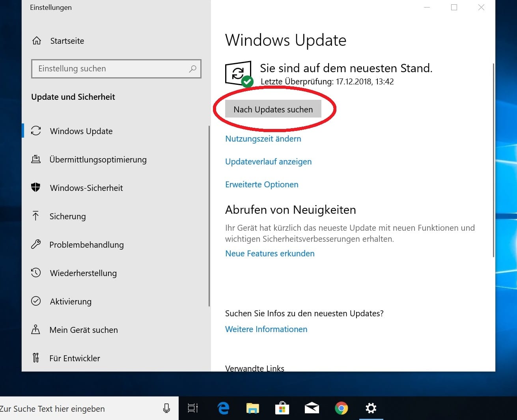Click the Übermittlungsoptimierung sidebar icon
The height and width of the screenshot is (420, 517).
pos(36,159)
